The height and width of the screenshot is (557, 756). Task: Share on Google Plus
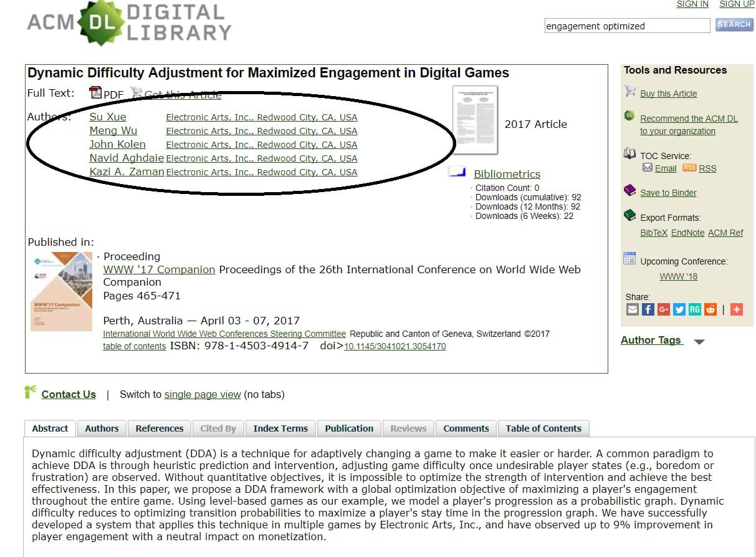pos(664,309)
